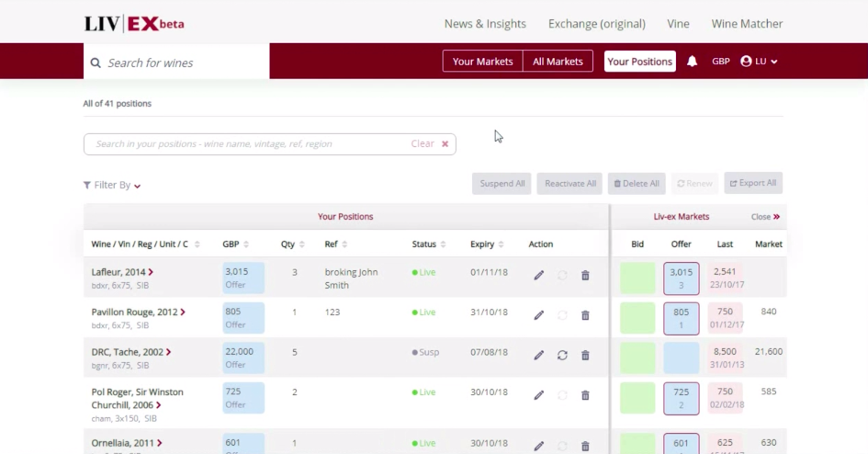Open the LU user account menu arrow
The image size is (868, 454).
point(774,62)
